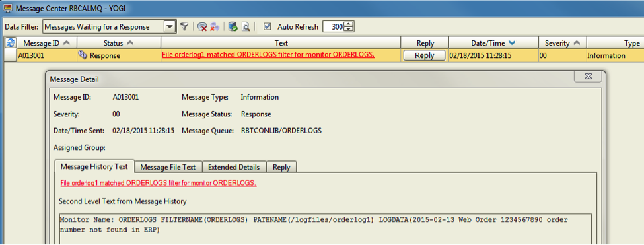644x245 pixels.
Task: Decrease the auto refresh interval spinner
Action: coord(349,30)
